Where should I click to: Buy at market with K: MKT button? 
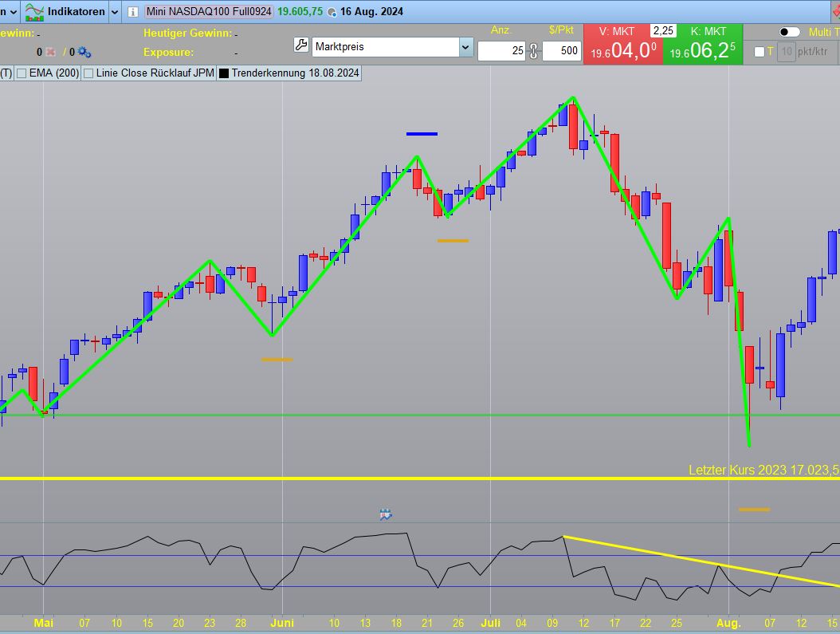(x=703, y=44)
